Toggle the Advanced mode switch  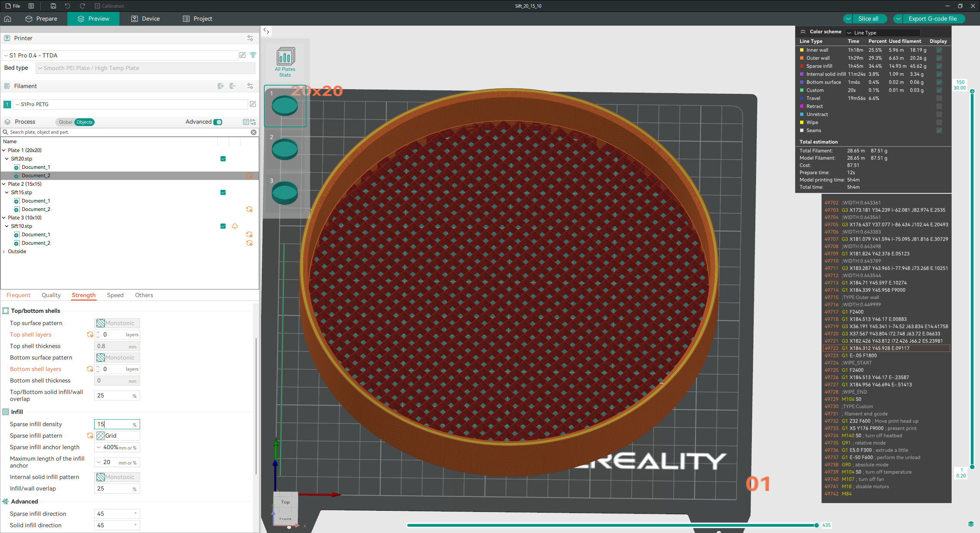[218, 122]
